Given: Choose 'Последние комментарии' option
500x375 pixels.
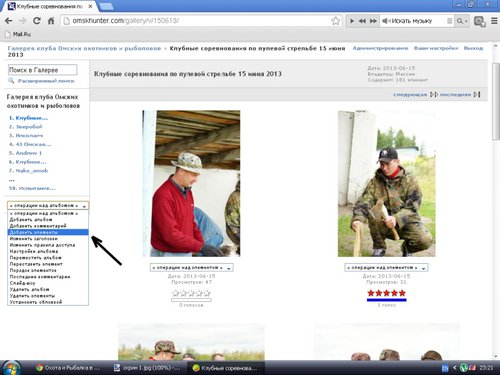Looking at the screenshot, I should coord(48,277).
